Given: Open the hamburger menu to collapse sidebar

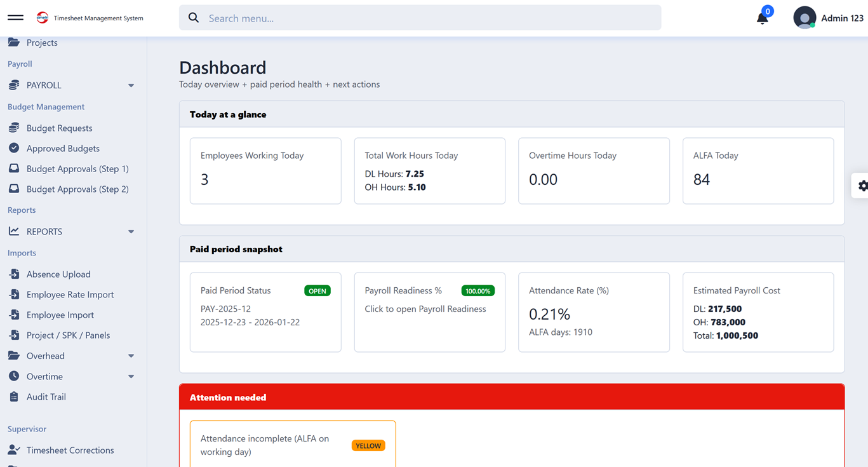Looking at the screenshot, I should pos(15,18).
